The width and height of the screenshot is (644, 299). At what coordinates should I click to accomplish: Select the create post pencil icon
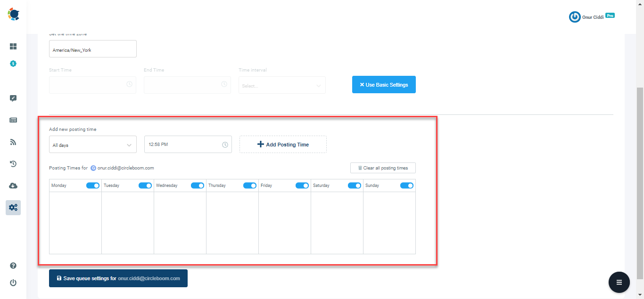[x=13, y=98]
